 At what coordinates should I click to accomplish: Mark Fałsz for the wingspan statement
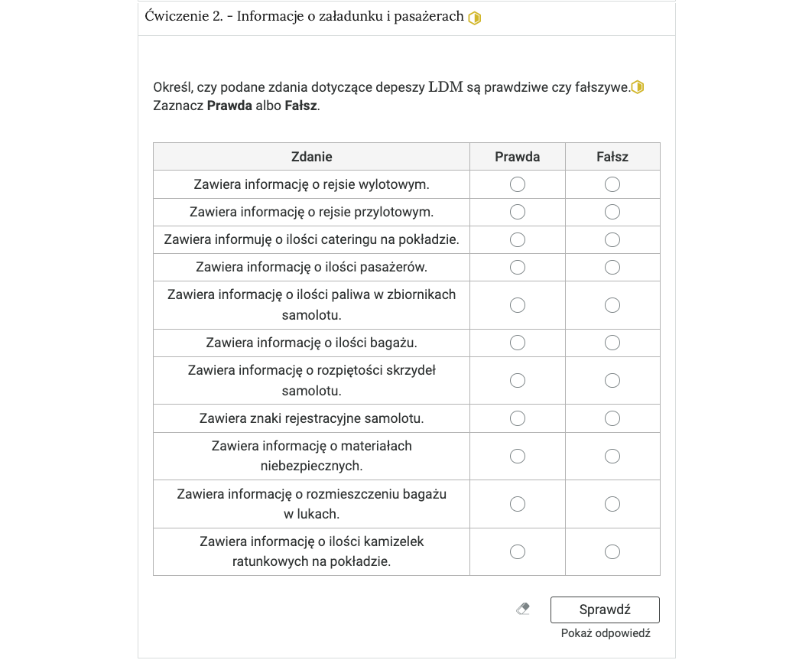point(612,380)
